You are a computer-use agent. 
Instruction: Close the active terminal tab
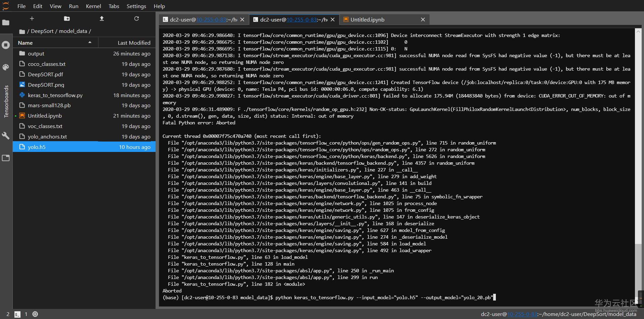tap(333, 19)
